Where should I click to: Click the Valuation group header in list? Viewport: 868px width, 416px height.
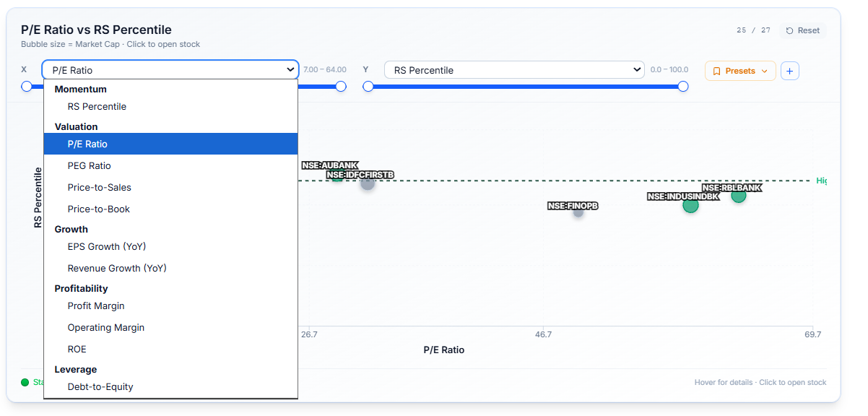click(77, 126)
